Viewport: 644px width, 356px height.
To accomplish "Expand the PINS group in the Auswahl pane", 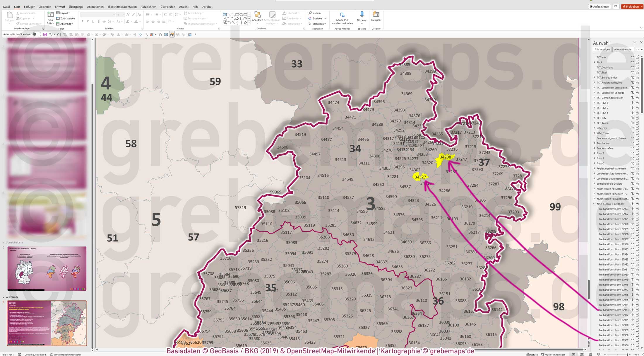I will click(x=594, y=62).
